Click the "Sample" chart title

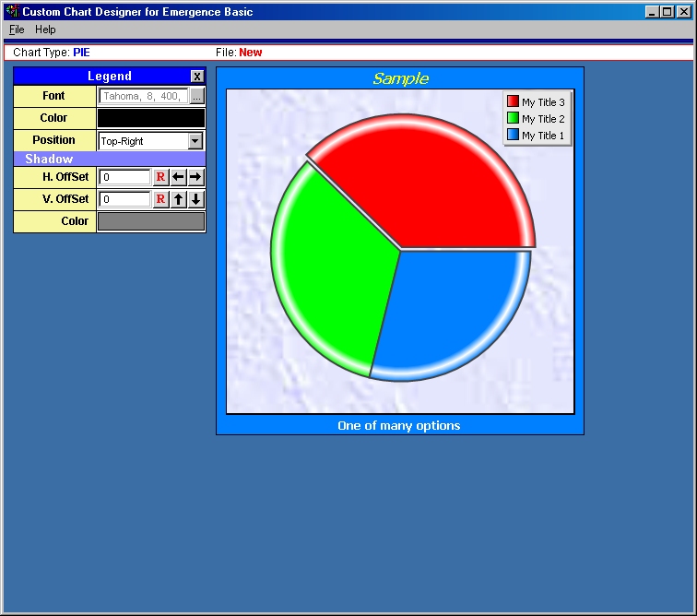click(400, 78)
